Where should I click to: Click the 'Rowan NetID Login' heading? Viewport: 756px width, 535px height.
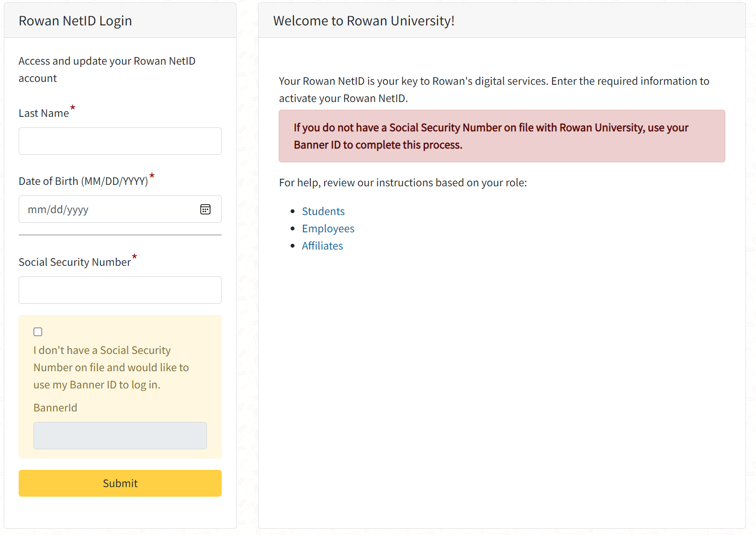(x=75, y=21)
